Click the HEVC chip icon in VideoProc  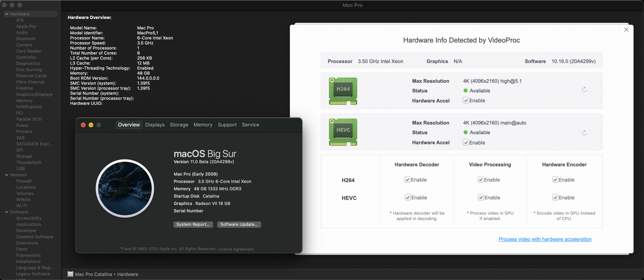[x=343, y=132]
